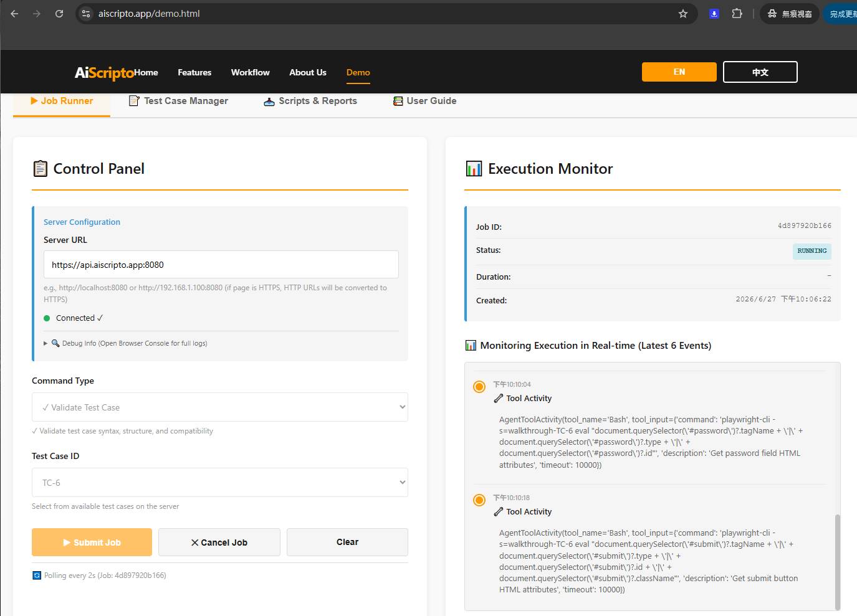Go back with the browser back arrow

[14, 13]
